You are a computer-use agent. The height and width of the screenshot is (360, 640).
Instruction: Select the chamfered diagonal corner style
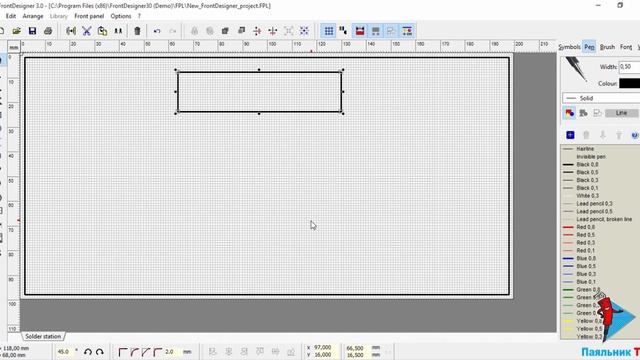click(146, 352)
